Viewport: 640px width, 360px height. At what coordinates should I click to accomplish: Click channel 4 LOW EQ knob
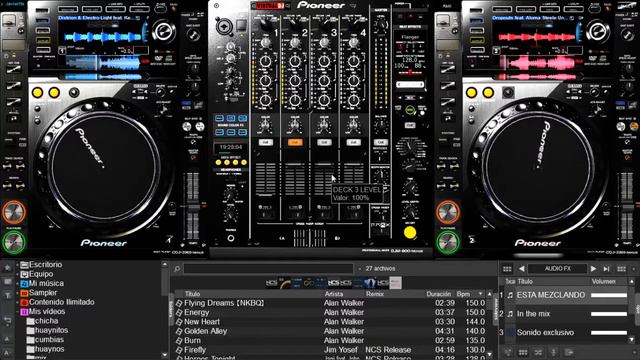353,100
